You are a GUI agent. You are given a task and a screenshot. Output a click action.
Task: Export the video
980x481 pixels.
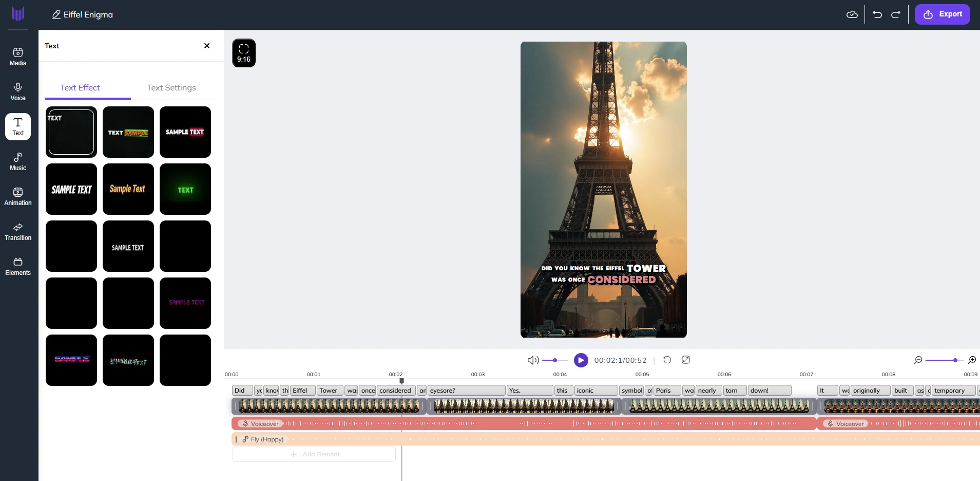coord(943,14)
